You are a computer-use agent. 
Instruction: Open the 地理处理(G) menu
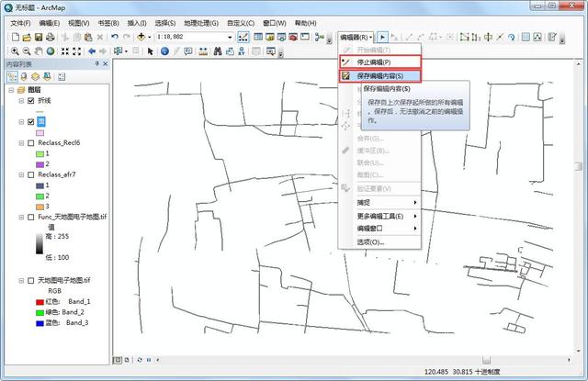pyautogui.click(x=201, y=23)
